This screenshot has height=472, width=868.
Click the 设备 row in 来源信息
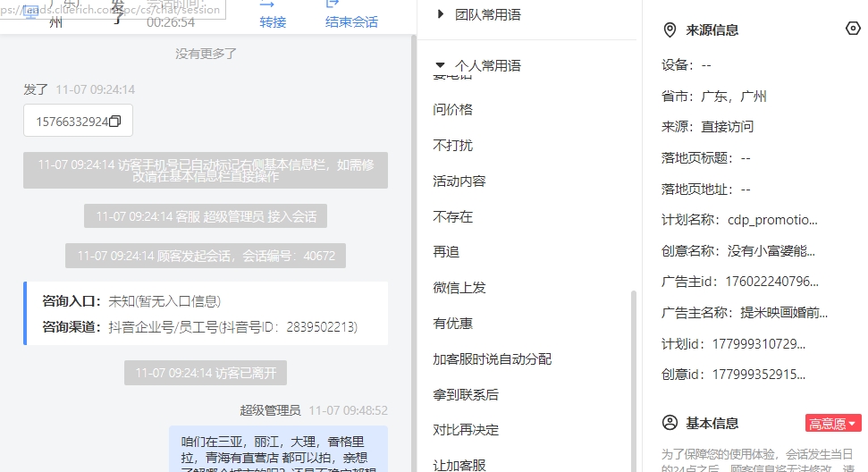(x=686, y=65)
